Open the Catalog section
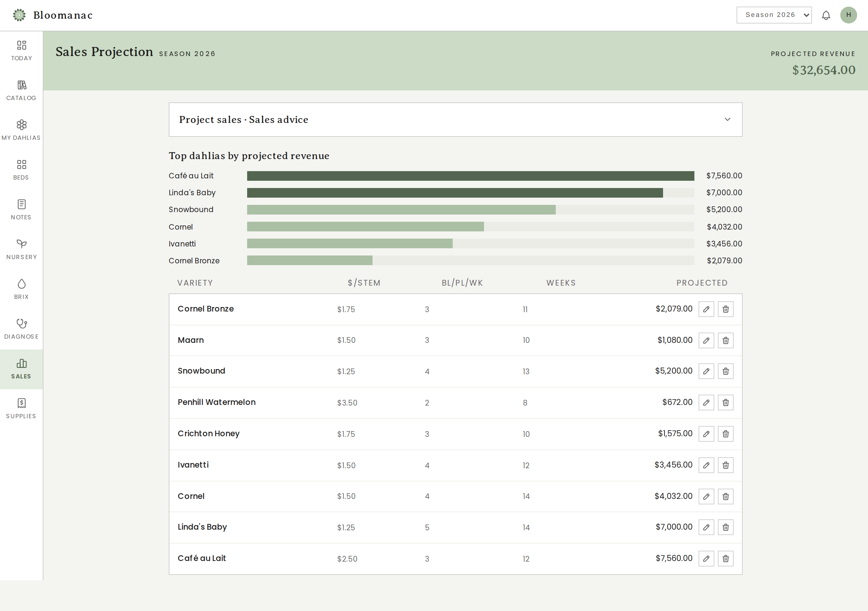 [21, 91]
